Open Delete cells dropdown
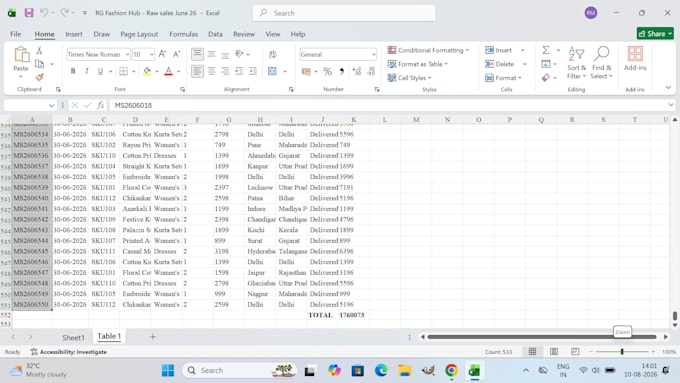This screenshot has height=383, width=680. pos(525,64)
